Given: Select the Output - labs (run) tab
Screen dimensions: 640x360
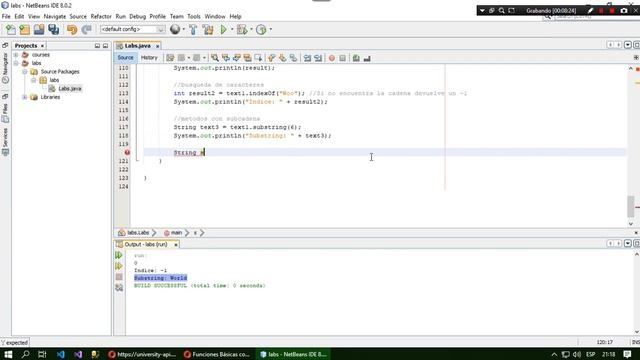Looking at the screenshot, I should pos(146,244).
